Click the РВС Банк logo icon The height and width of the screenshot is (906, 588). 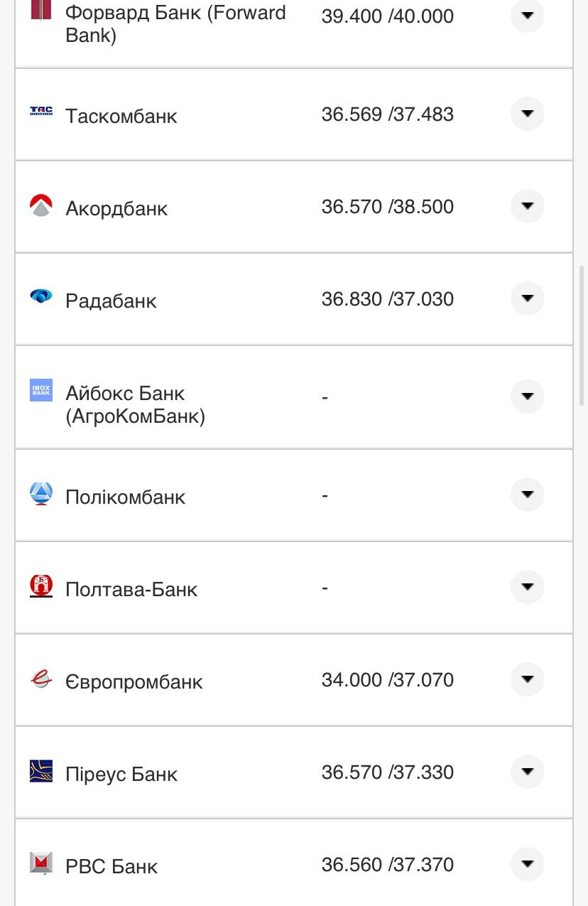[x=41, y=863]
